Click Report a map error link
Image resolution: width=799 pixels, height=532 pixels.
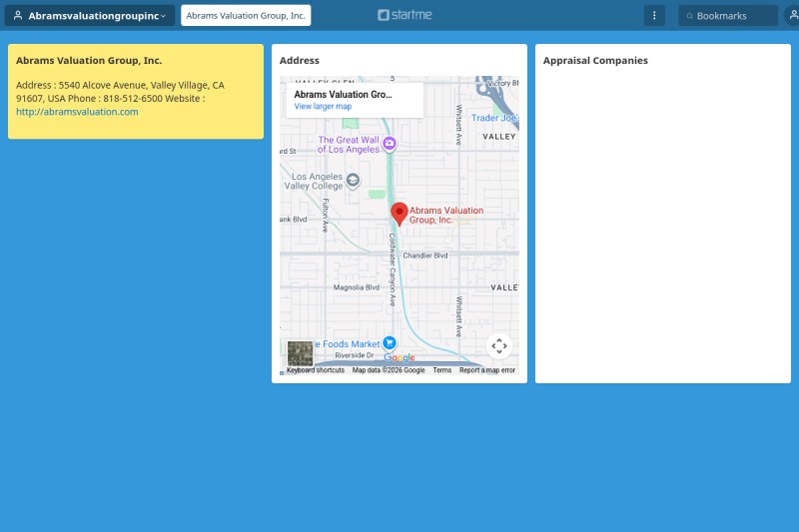click(487, 370)
